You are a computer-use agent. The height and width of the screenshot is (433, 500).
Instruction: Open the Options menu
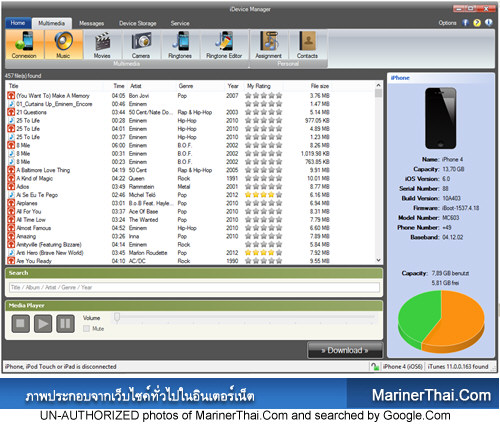point(447,23)
